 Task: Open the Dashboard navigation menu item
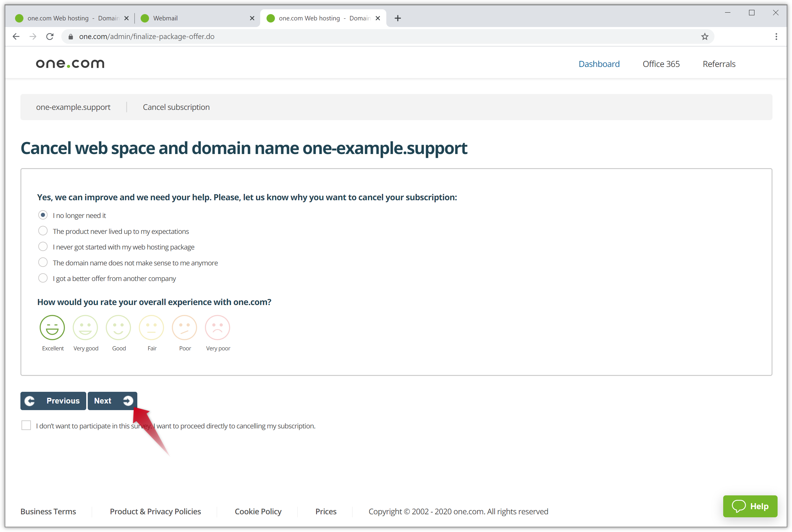pyautogui.click(x=599, y=64)
